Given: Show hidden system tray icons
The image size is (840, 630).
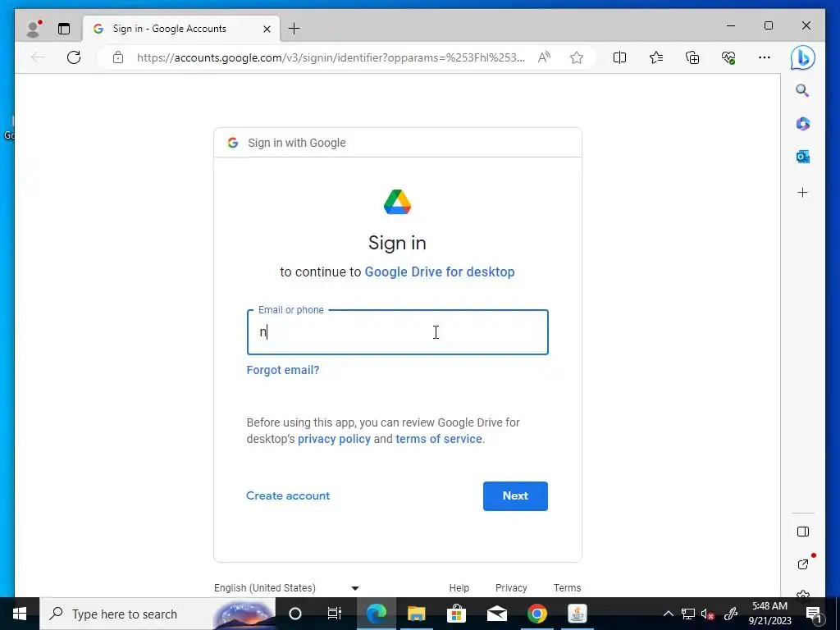Looking at the screenshot, I should pos(668,614).
